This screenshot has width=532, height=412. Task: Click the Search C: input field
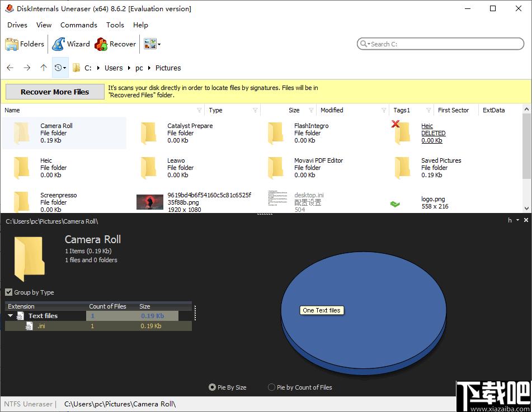440,44
